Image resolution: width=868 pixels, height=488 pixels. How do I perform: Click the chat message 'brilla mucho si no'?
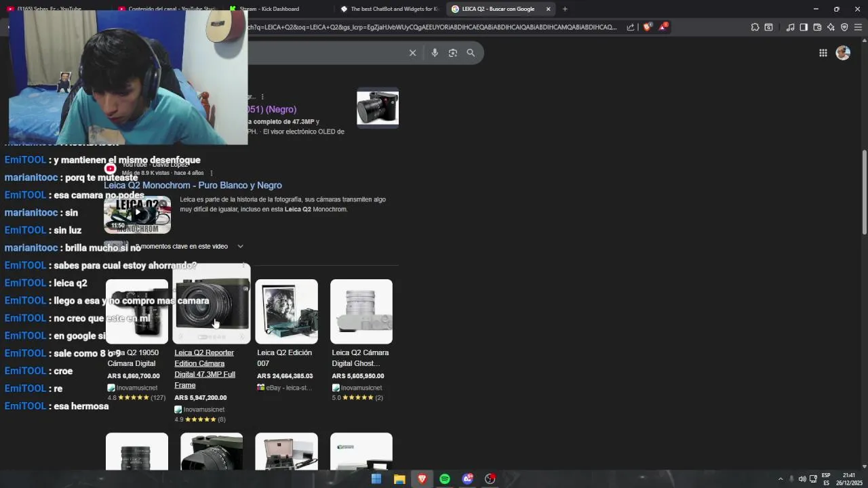[x=103, y=247]
